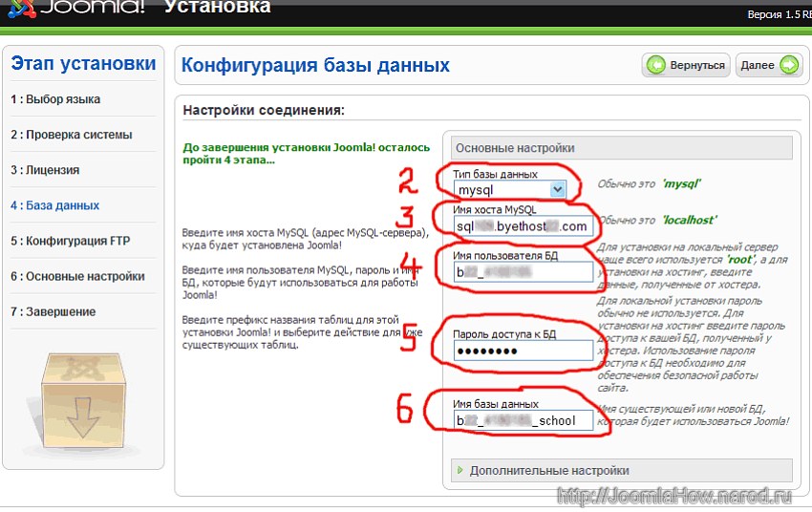Click the Настройки соединения heading

click(x=264, y=110)
